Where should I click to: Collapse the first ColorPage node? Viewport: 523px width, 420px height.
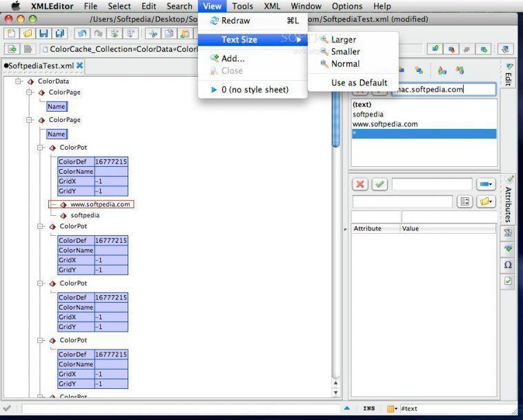(x=30, y=92)
